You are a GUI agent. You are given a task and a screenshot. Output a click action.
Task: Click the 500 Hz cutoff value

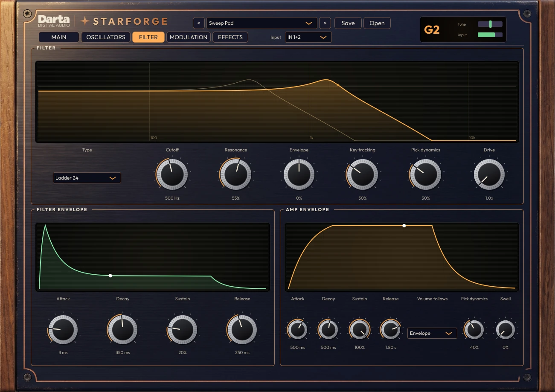click(x=172, y=198)
